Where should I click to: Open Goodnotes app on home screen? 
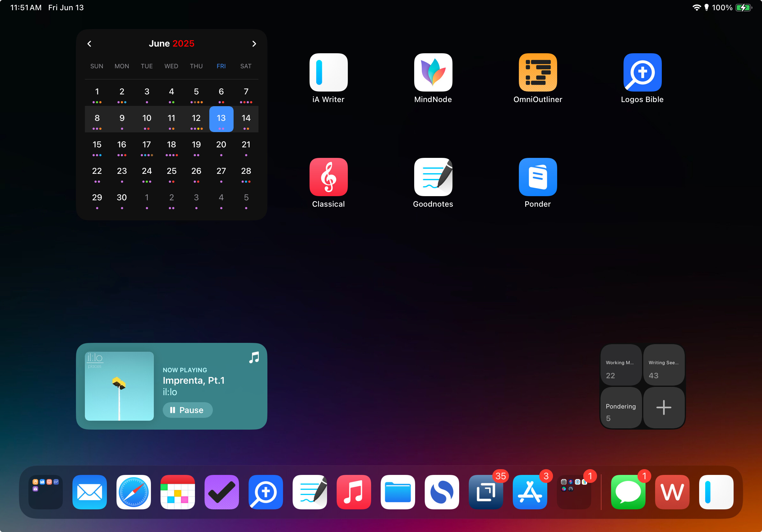tap(433, 177)
